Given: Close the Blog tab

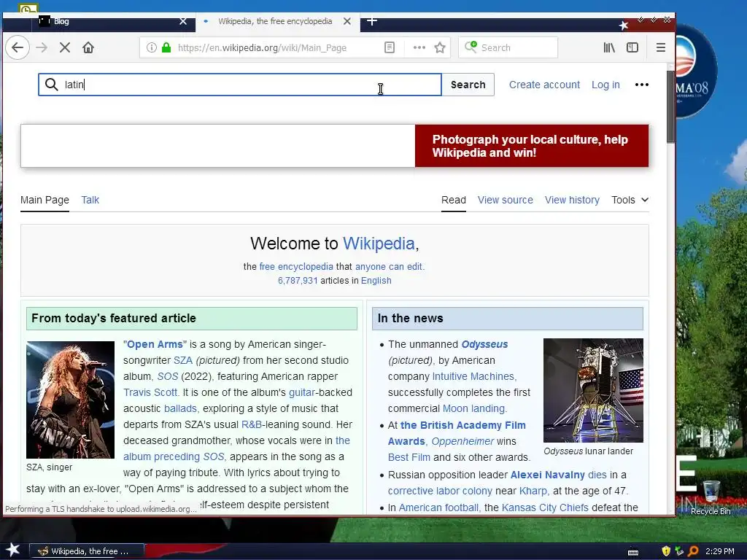Looking at the screenshot, I should pos(183,21).
